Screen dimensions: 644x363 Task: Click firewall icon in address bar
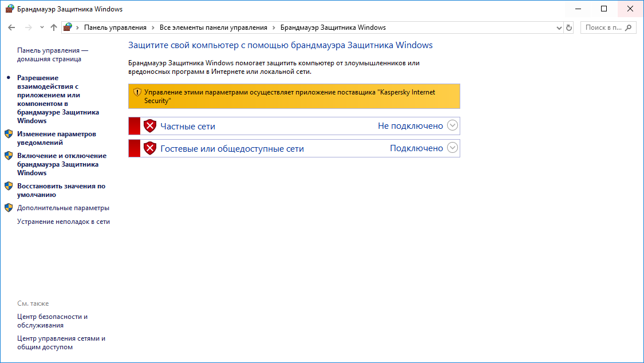pyautogui.click(x=68, y=27)
